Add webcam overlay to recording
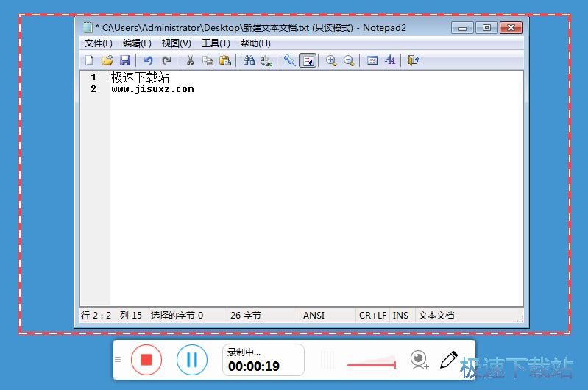The height and width of the screenshot is (390, 588). [419, 360]
